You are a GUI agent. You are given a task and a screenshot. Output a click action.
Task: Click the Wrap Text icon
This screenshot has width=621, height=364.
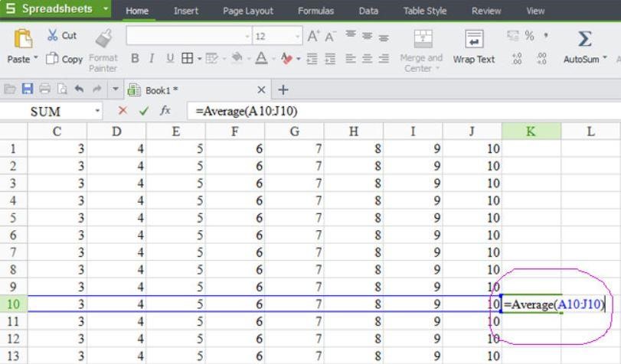click(474, 39)
